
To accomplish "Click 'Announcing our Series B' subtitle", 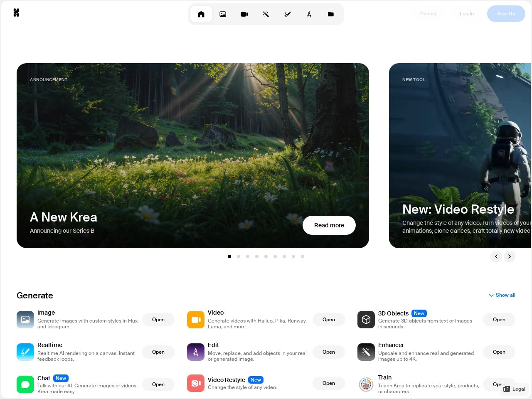I will click(62, 231).
